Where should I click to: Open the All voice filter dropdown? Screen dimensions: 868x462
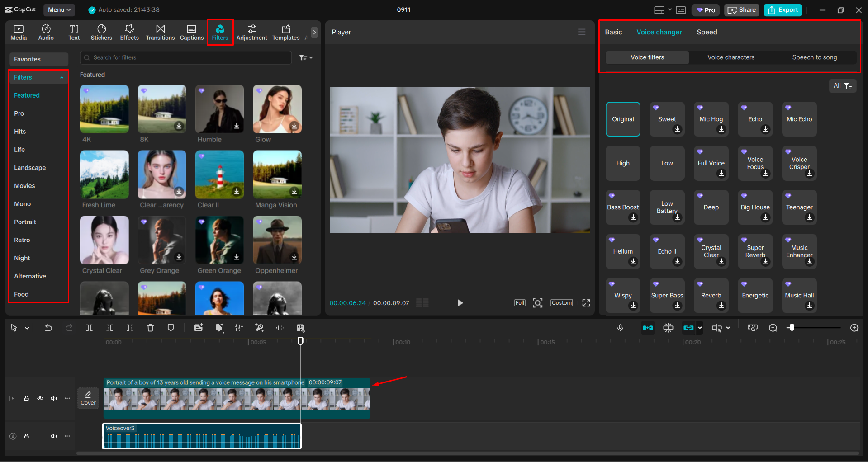point(842,86)
